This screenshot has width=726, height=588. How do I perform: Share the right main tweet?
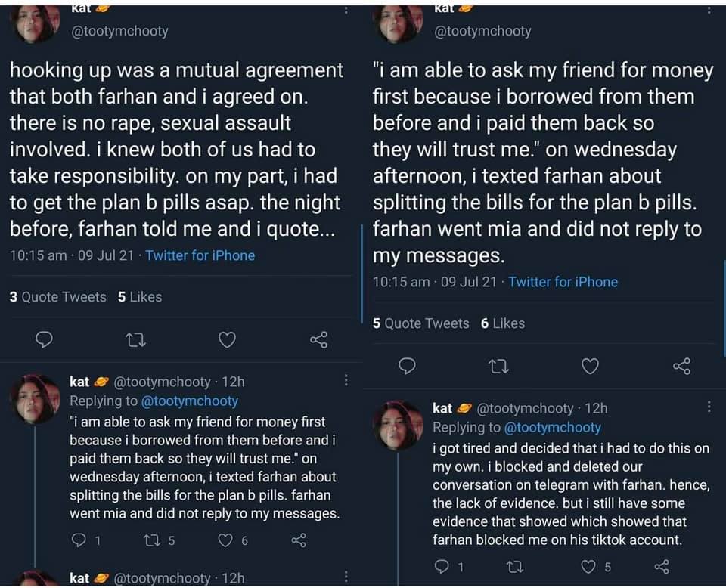coord(681,367)
